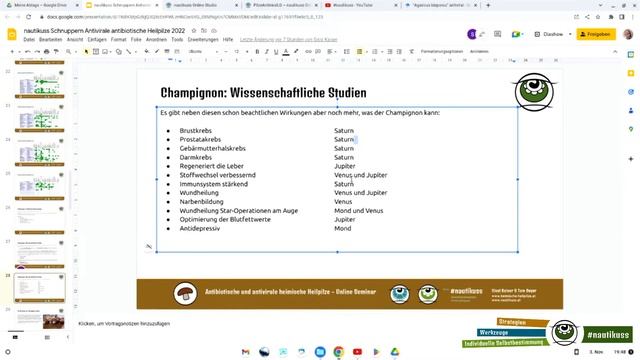Toggle the numbered list button
Screen dimensions: 640x360
tap(374, 51)
